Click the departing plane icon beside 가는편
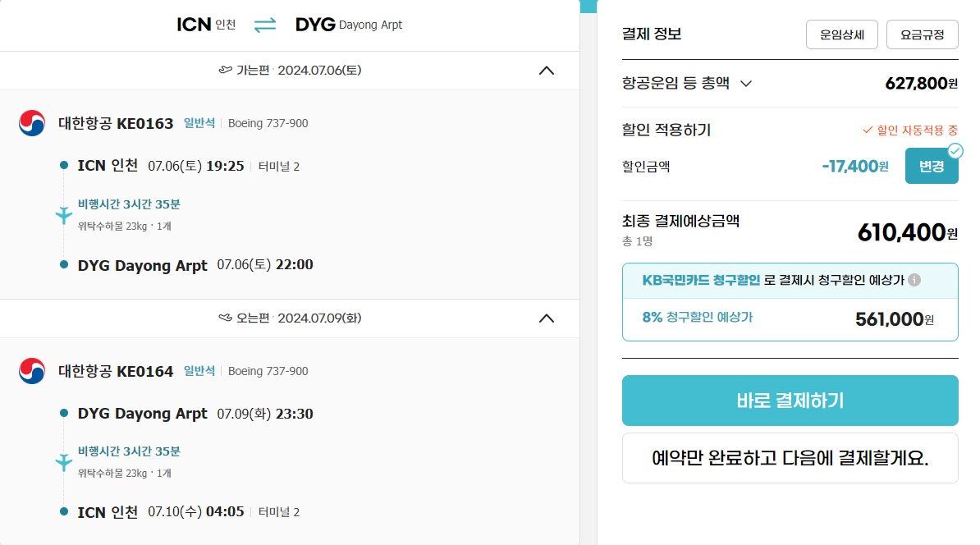980x545 pixels. (x=225, y=70)
